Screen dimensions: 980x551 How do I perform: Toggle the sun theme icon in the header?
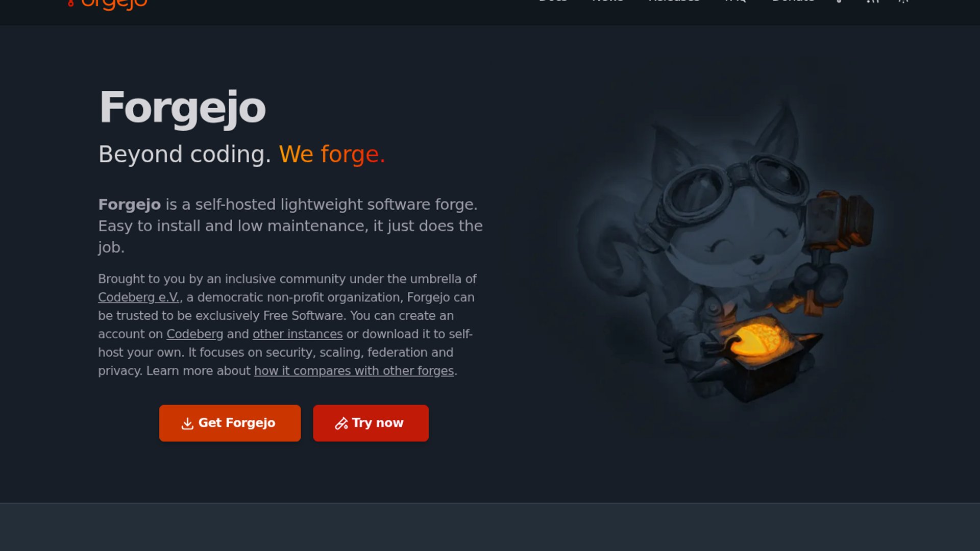click(903, 2)
